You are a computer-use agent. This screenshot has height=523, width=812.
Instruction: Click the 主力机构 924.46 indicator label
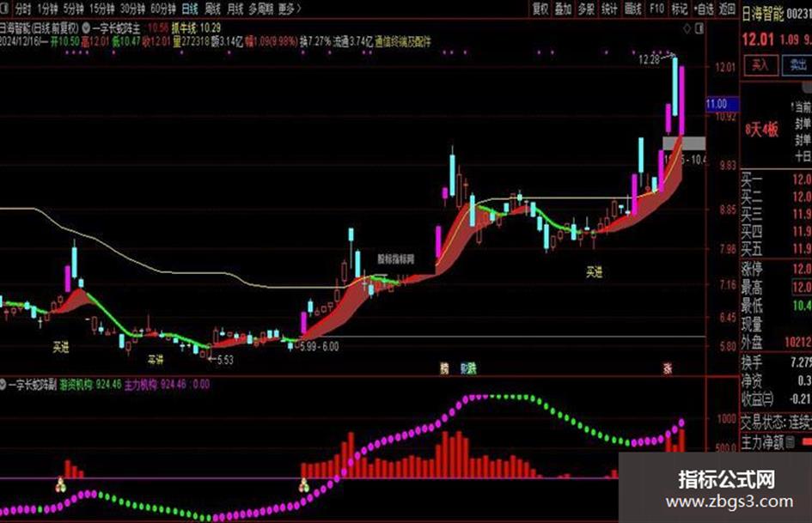pos(156,385)
